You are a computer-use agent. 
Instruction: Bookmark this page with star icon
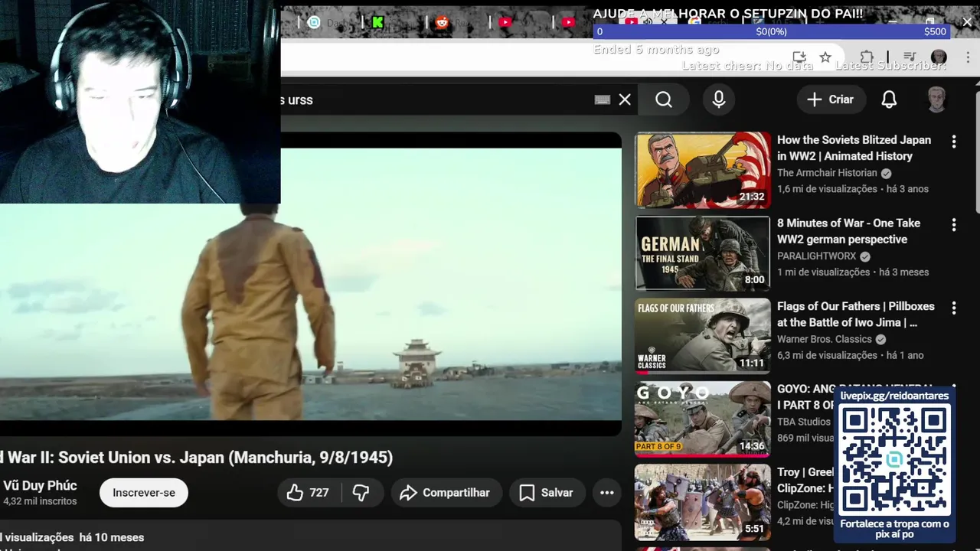pyautogui.click(x=825, y=57)
